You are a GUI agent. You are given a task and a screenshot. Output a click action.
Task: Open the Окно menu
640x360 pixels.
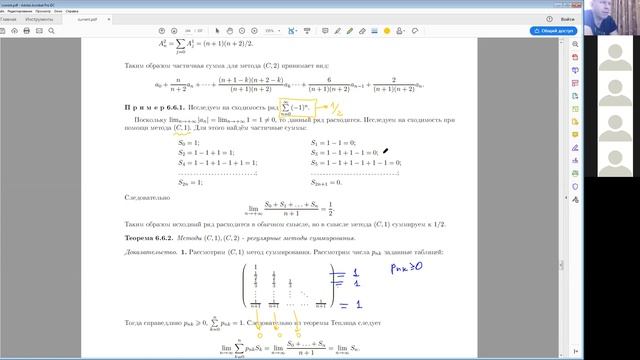[58, 11]
